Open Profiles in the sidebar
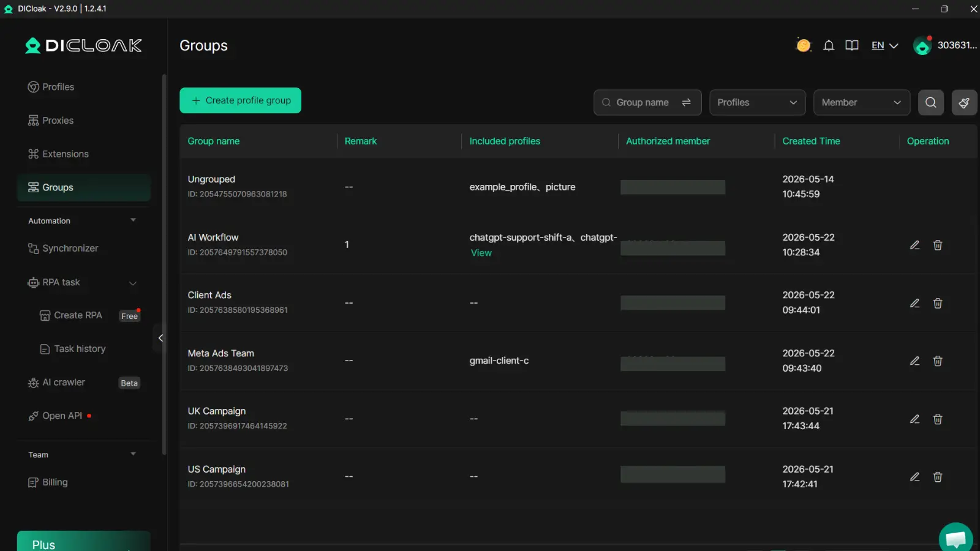 point(83,87)
